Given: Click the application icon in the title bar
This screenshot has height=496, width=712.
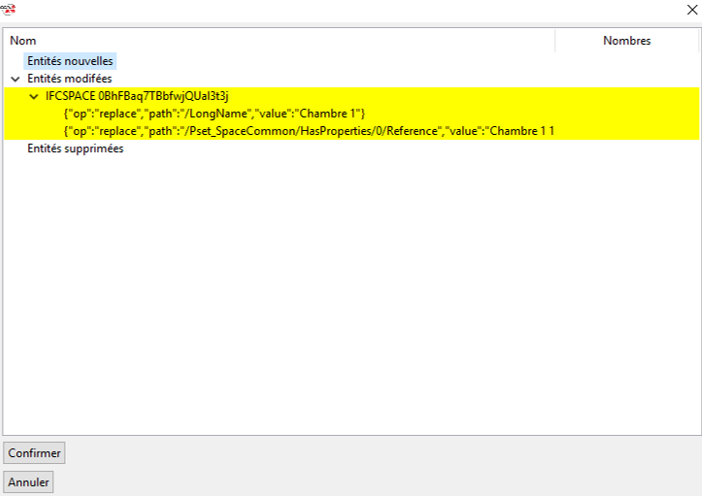Looking at the screenshot, I should point(8,9).
